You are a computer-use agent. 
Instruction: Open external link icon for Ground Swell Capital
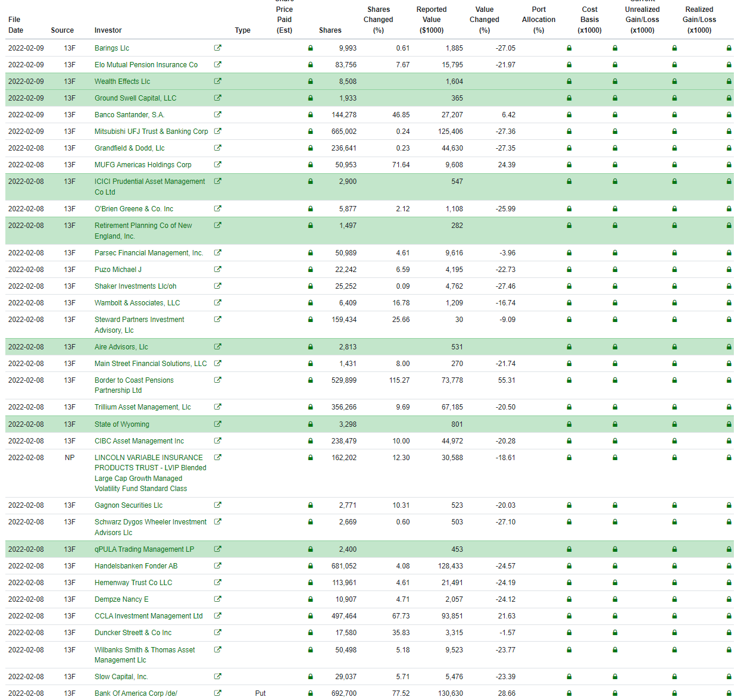point(218,98)
